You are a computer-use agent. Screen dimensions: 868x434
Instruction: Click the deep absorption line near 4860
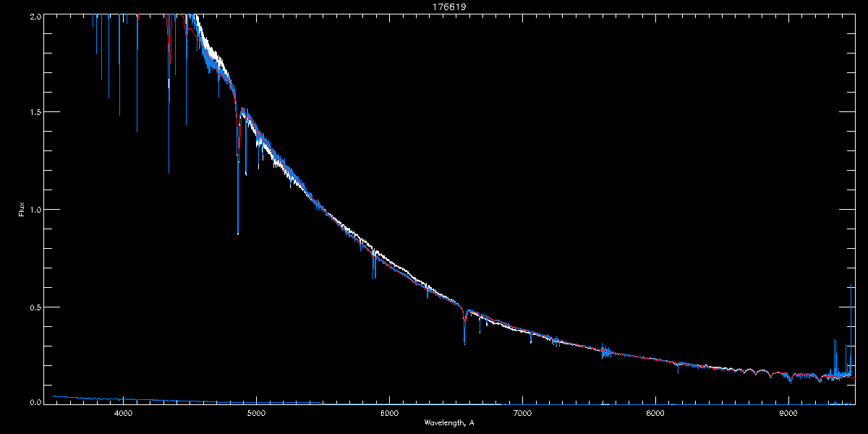[238, 174]
